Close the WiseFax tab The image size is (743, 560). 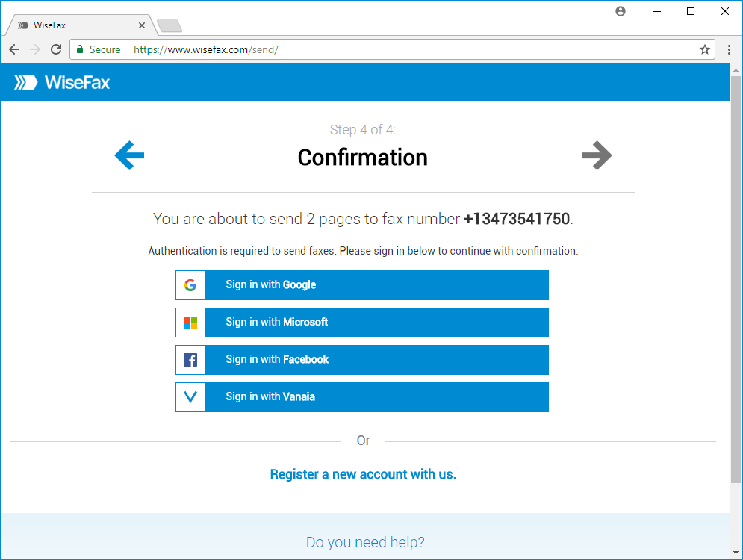(142, 25)
